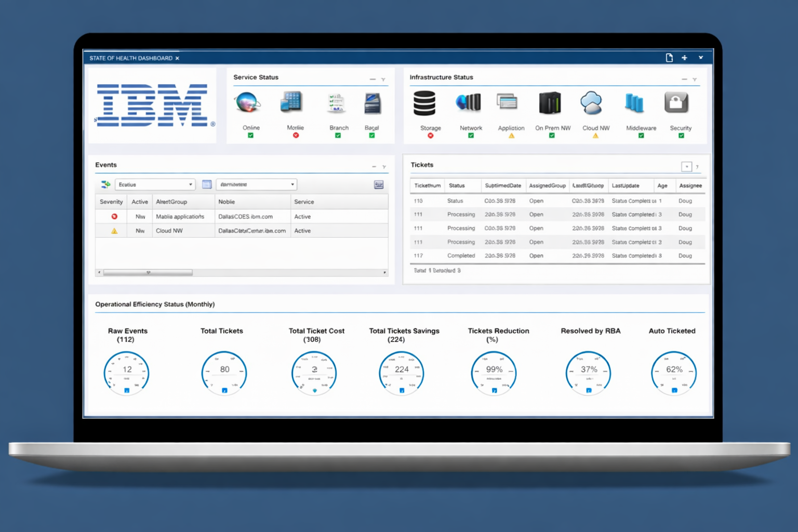Click the Tickets Reduction 99% gauge
798x532 pixels.
click(x=494, y=373)
